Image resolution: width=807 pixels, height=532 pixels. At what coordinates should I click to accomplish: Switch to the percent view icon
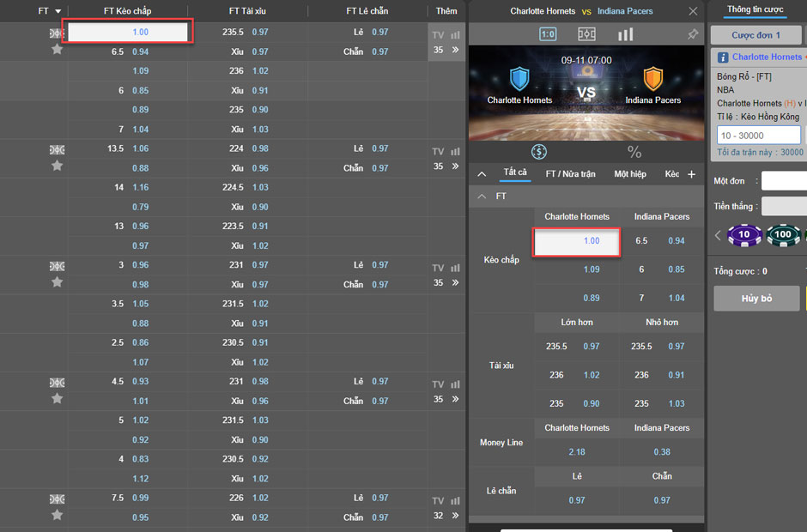tap(634, 152)
